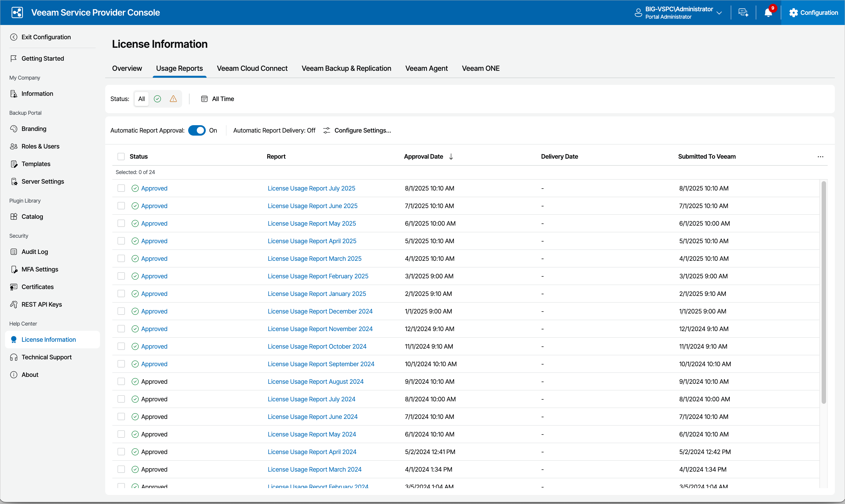Open License Usage Report August 2024
This screenshot has height=504, width=845.
click(x=315, y=381)
